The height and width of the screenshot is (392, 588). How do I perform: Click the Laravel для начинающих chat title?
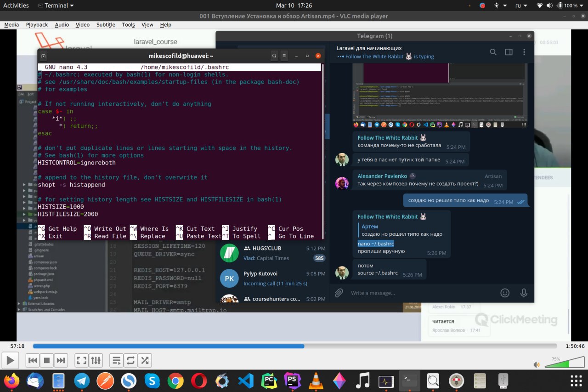point(369,48)
